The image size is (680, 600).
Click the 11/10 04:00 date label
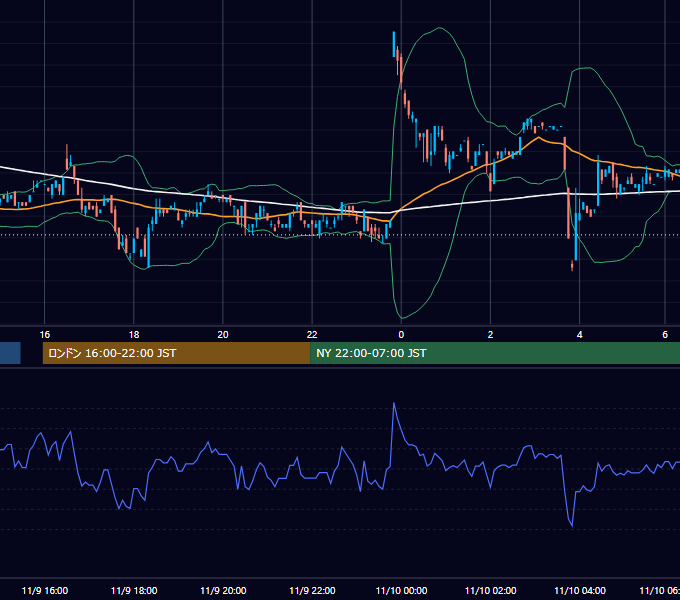[580, 591]
